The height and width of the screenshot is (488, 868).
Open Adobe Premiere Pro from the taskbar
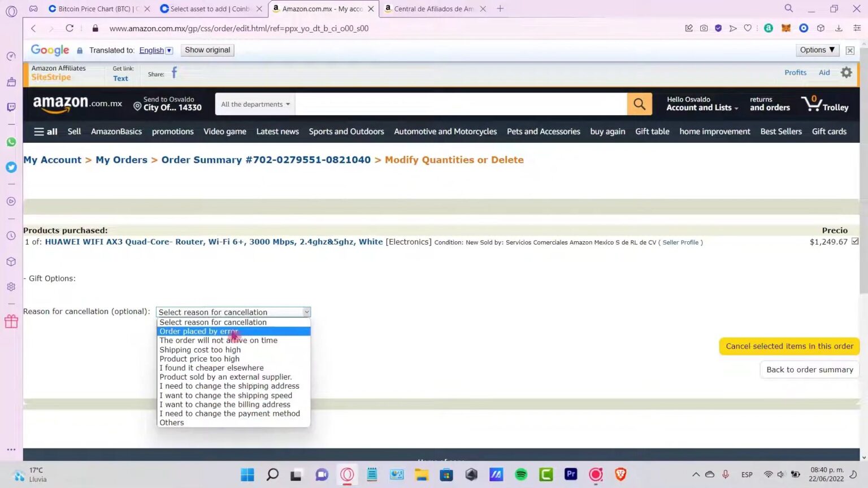tap(571, 474)
